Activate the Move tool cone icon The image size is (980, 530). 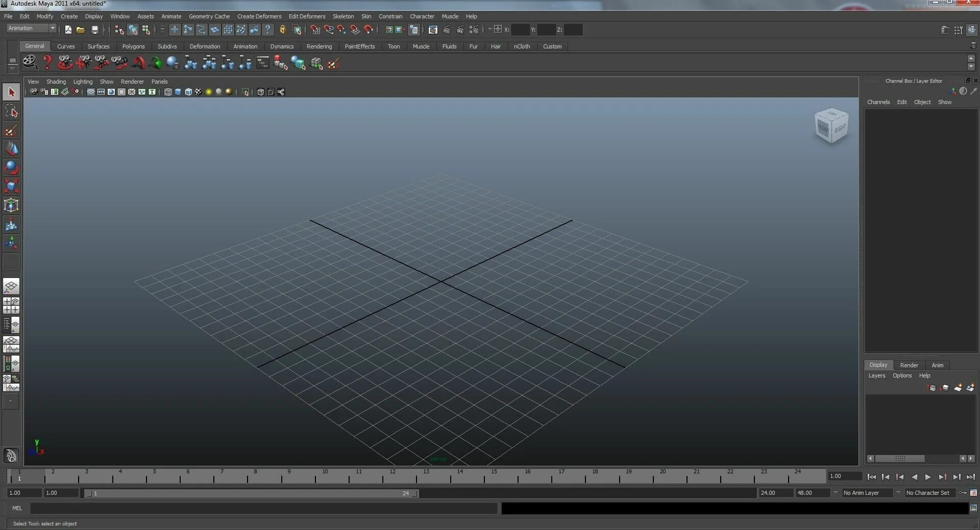pyautogui.click(x=11, y=148)
